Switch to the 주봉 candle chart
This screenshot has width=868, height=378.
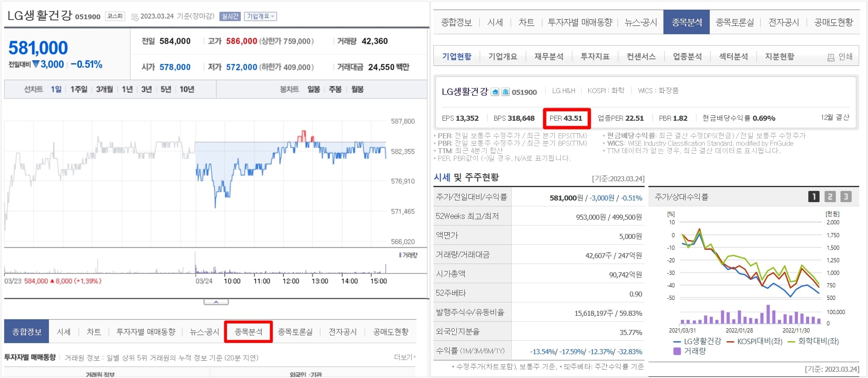[x=335, y=89]
